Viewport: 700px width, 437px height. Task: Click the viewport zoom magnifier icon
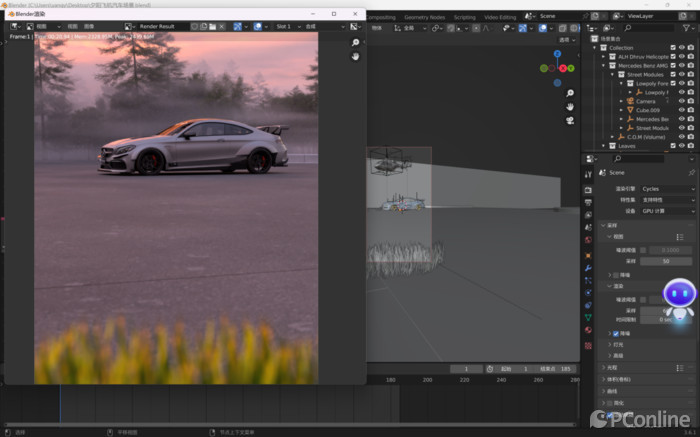(570, 91)
